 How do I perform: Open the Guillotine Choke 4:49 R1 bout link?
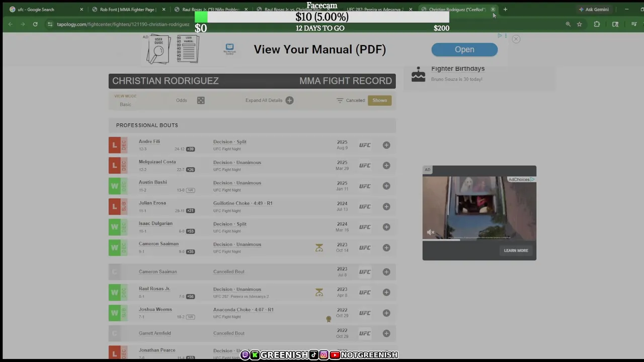pos(243,204)
